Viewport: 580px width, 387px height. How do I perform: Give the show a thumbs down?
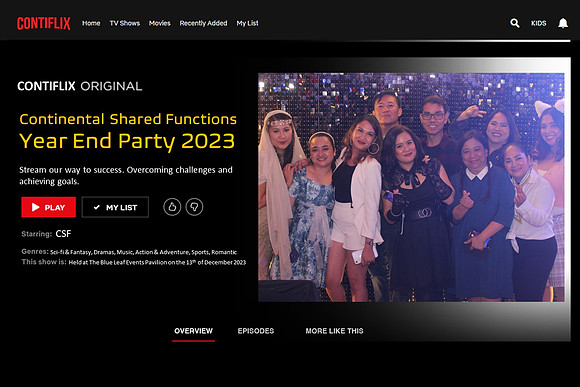click(x=194, y=207)
